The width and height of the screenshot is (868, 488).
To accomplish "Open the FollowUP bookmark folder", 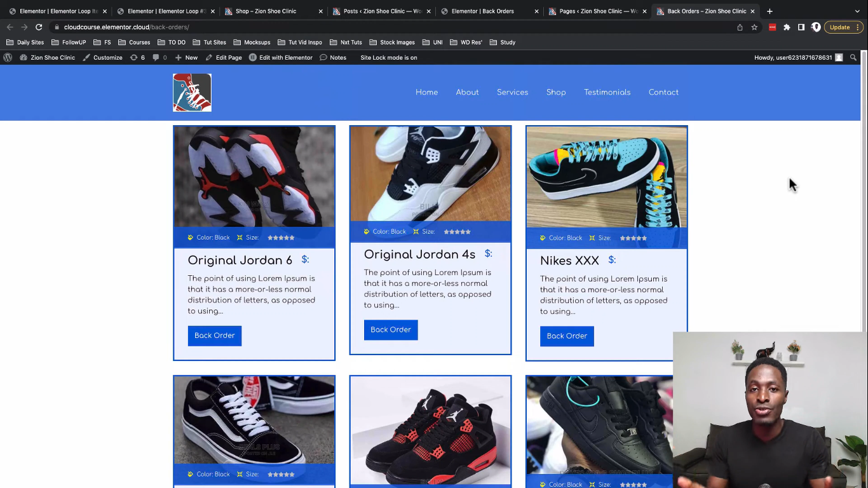I will 69,42.
